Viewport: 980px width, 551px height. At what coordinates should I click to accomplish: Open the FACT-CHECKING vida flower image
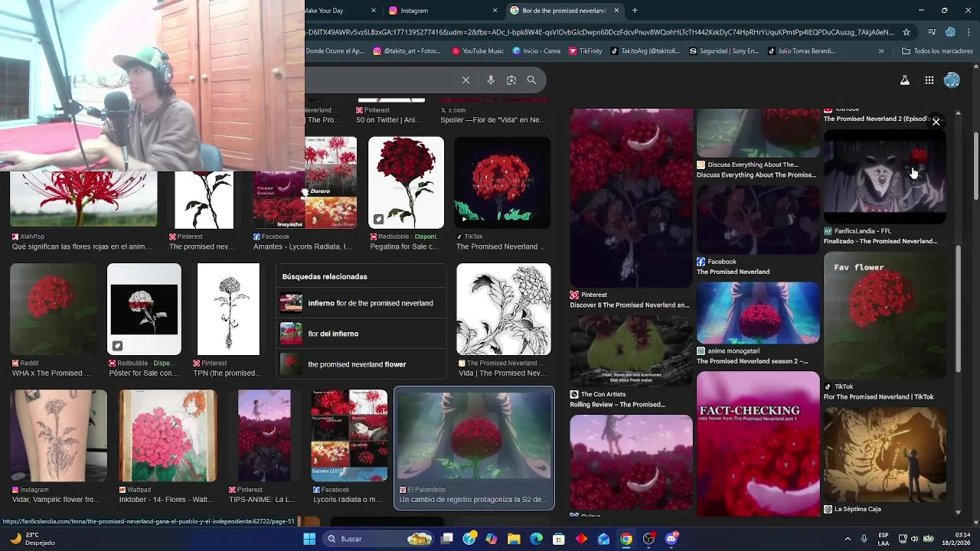(758, 444)
